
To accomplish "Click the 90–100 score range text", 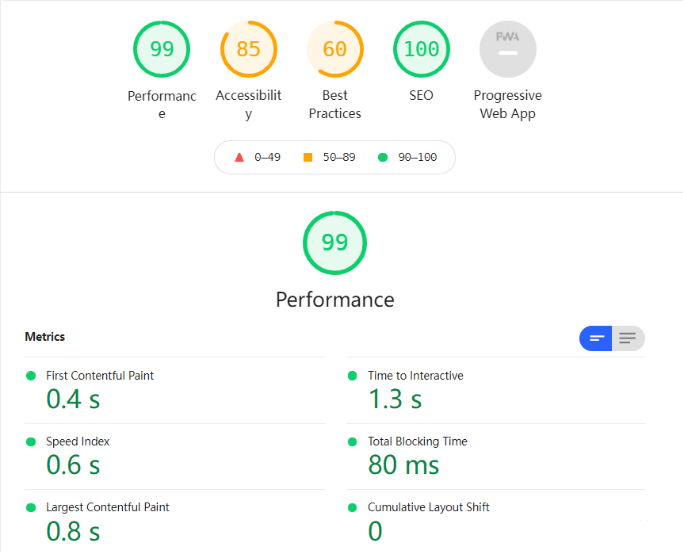I will (x=417, y=157).
